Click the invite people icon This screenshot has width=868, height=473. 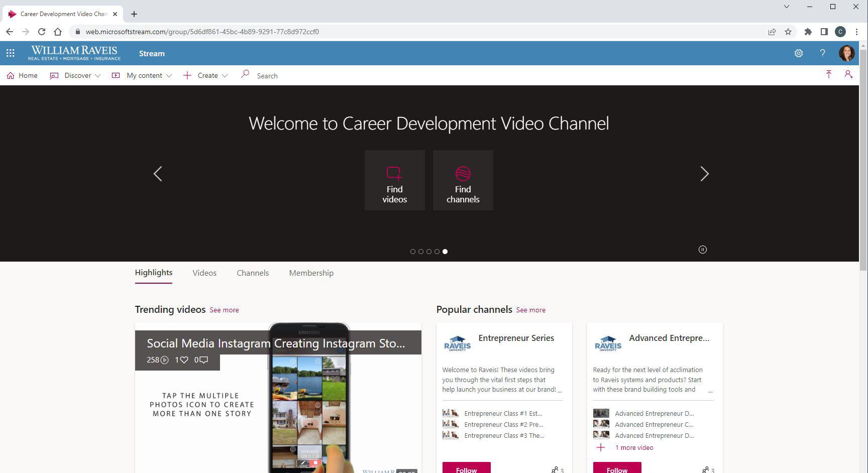(x=848, y=75)
